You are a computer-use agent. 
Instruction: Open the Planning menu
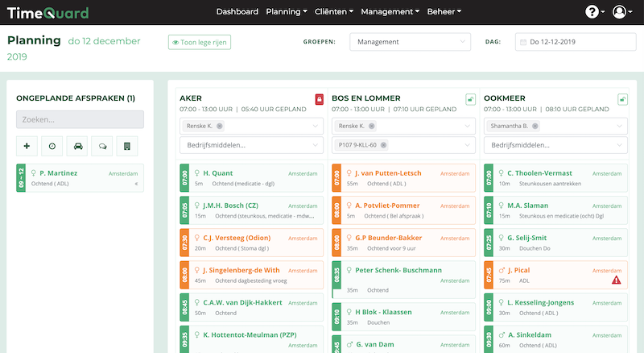click(x=287, y=12)
